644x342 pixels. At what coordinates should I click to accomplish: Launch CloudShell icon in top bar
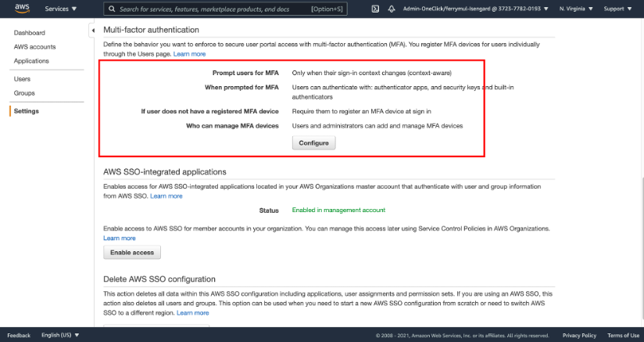(375, 9)
